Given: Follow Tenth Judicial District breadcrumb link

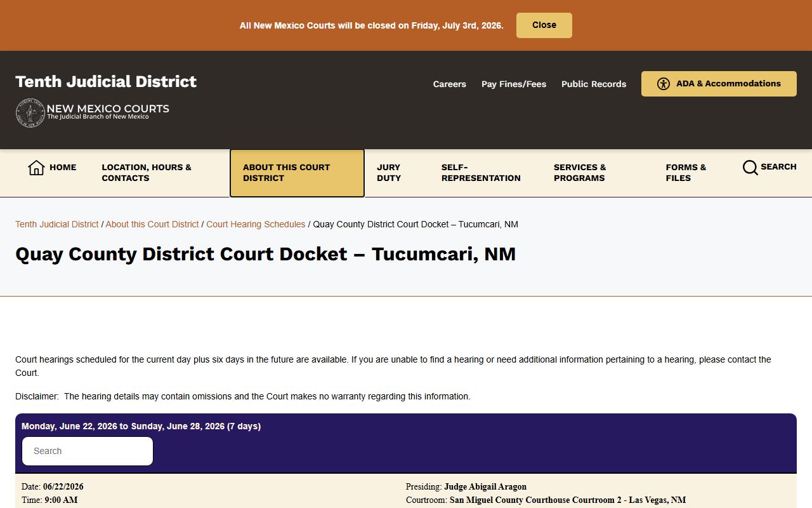Looking at the screenshot, I should [57, 224].
